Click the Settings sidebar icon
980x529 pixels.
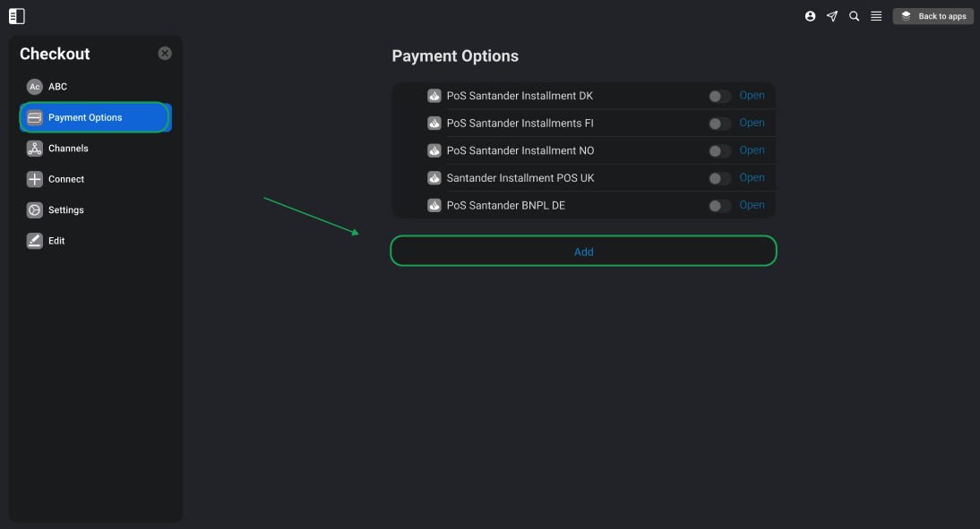tap(34, 209)
